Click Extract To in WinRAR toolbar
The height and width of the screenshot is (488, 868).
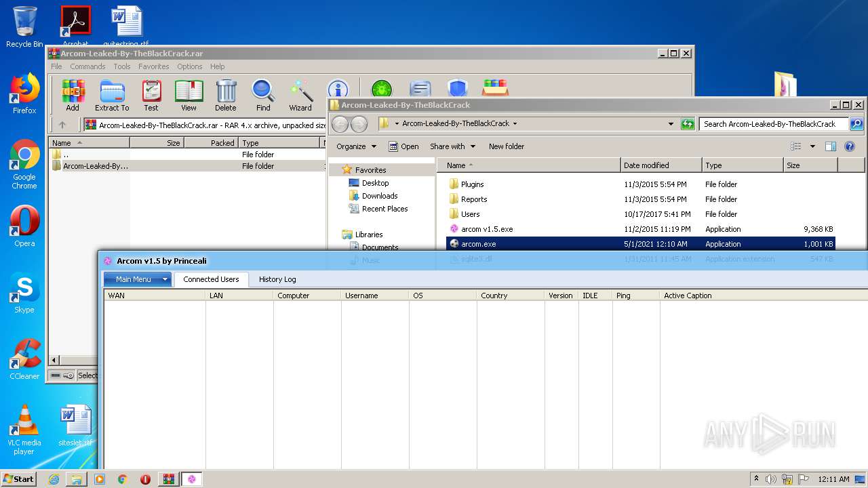click(x=112, y=96)
